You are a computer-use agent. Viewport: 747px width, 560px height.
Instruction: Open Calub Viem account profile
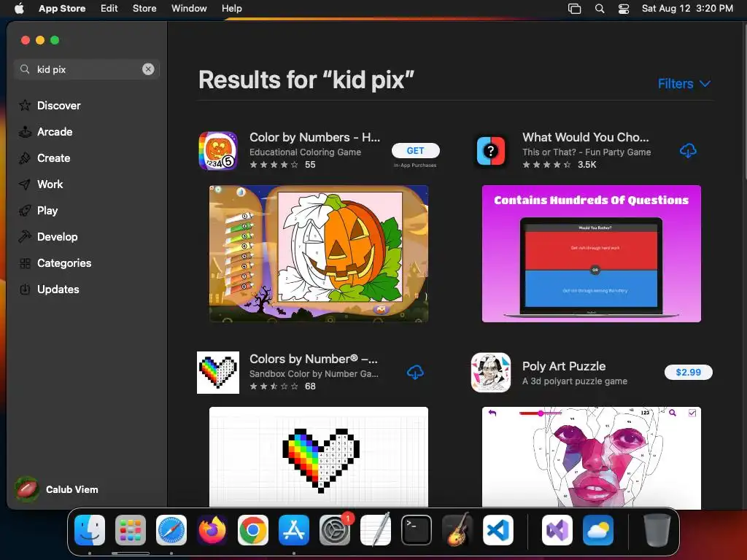point(57,489)
